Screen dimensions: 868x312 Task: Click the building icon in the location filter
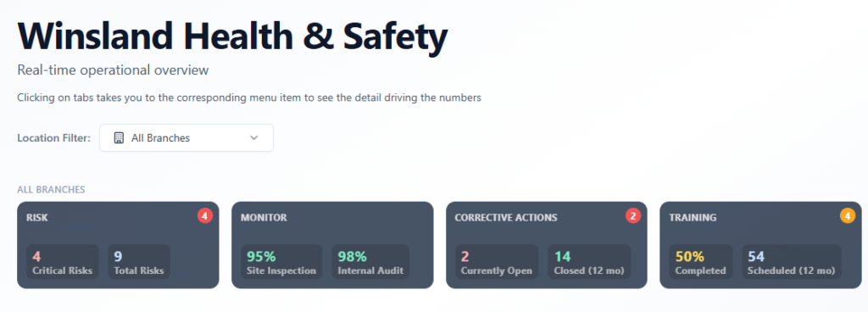(x=119, y=137)
